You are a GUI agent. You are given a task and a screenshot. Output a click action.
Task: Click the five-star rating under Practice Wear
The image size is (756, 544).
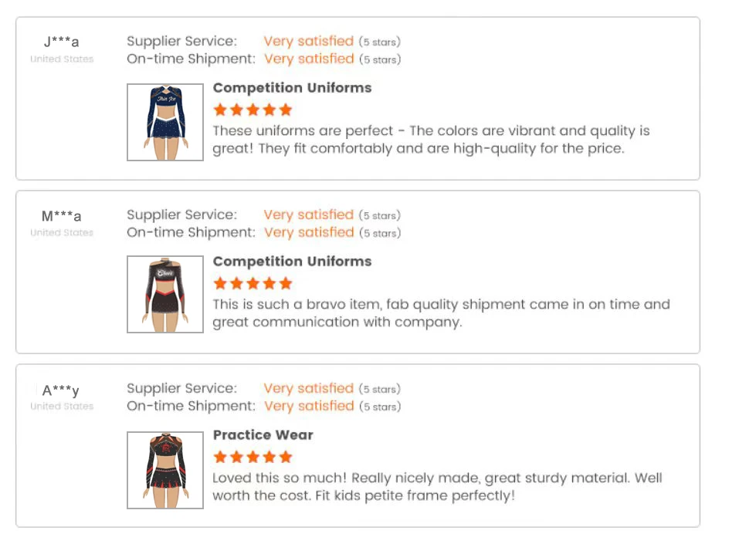pos(253,457)
